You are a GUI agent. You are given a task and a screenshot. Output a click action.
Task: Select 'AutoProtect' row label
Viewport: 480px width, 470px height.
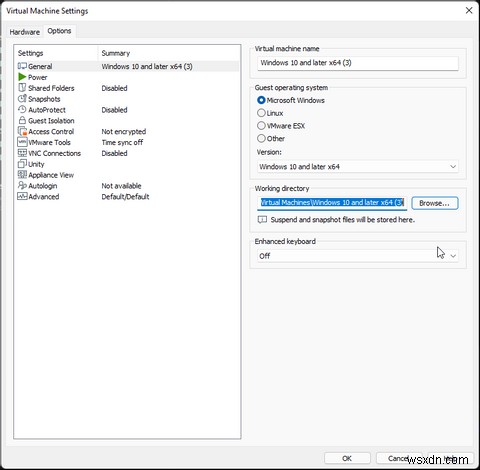47,110
